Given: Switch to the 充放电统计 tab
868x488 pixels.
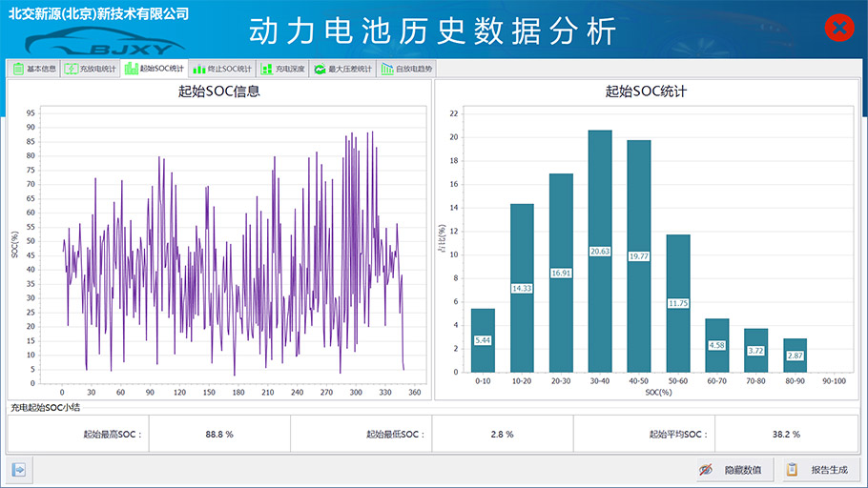Looking at the screenshot, I should (x=91, y=69).
